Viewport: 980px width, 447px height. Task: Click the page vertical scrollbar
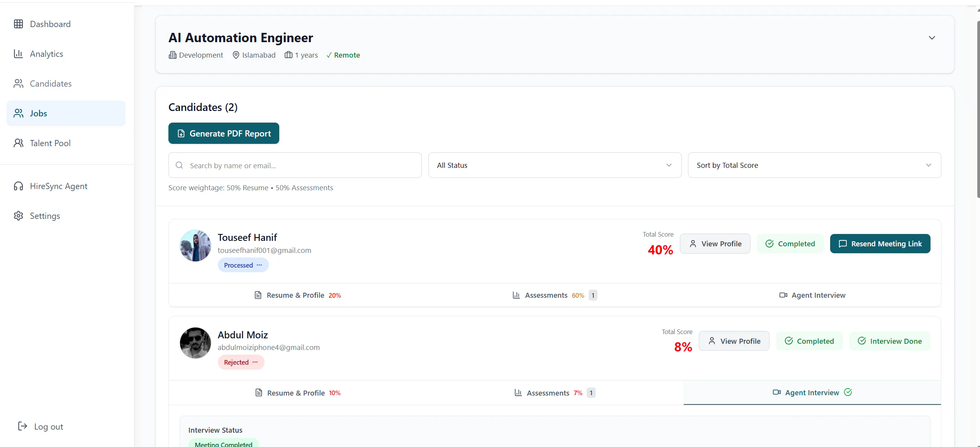coord(978,109)
